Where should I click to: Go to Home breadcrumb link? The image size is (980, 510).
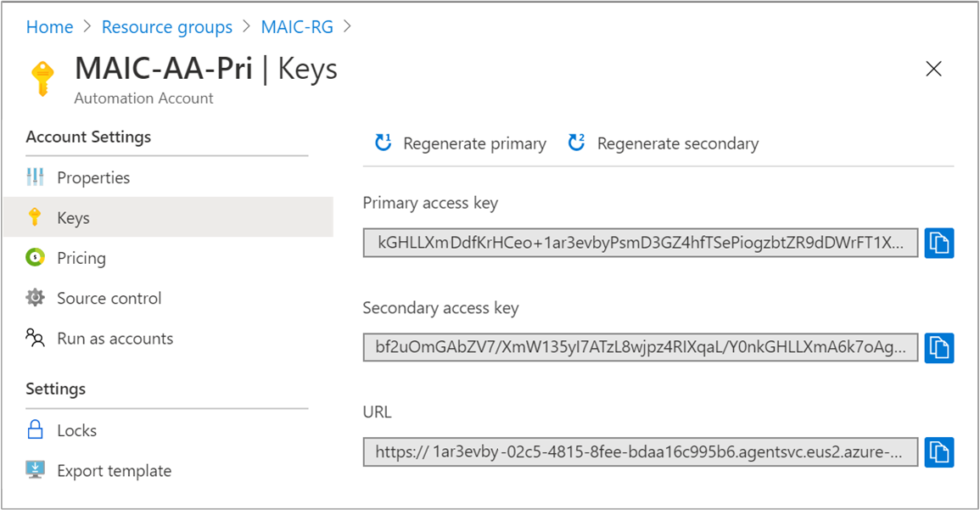49,27
